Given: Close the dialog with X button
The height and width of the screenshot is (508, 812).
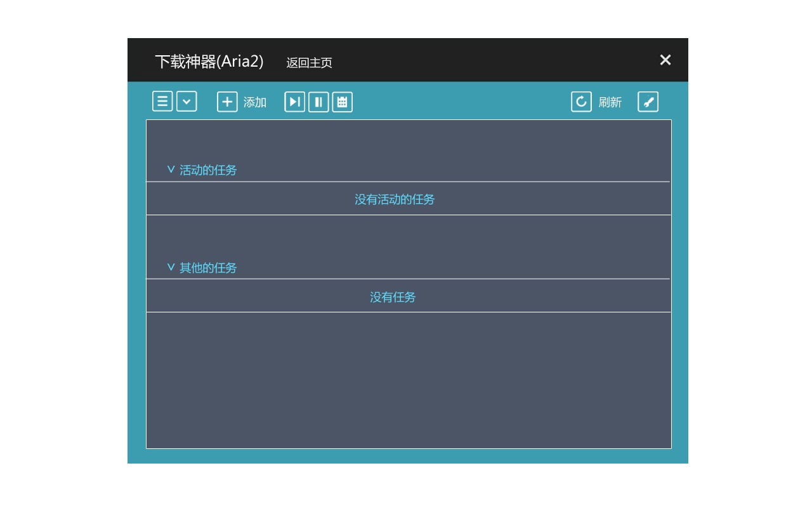Looking at the screenshot, I should click(x=665, y=60).
